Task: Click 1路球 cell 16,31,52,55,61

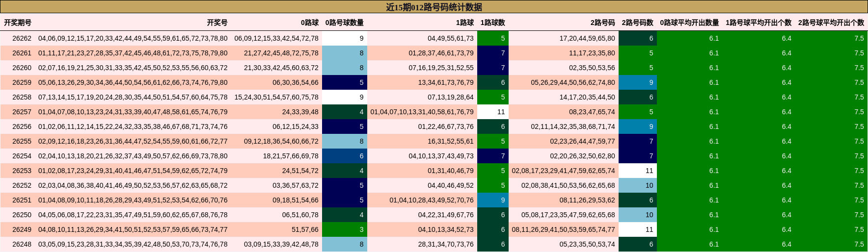Action: coord(451,141)
